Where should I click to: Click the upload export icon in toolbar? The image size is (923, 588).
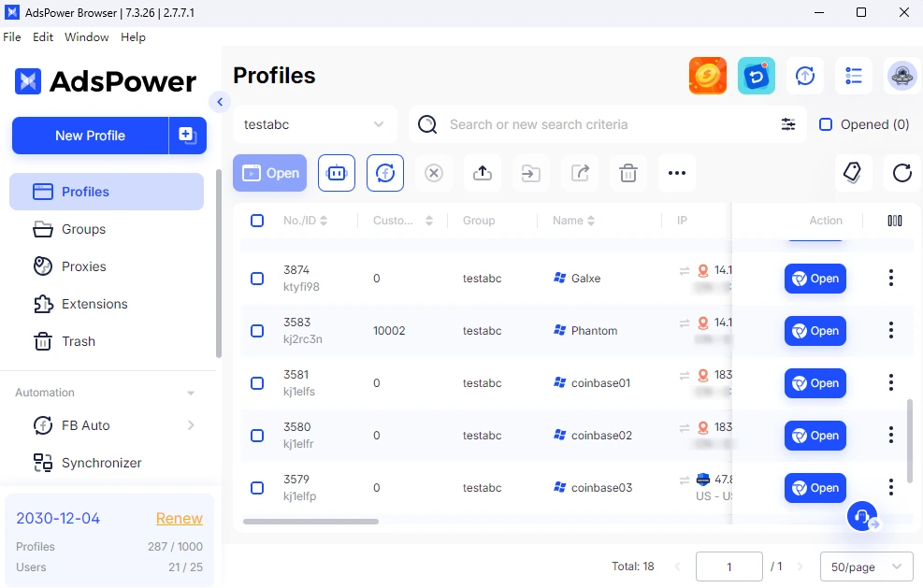[x=483, y=173]
